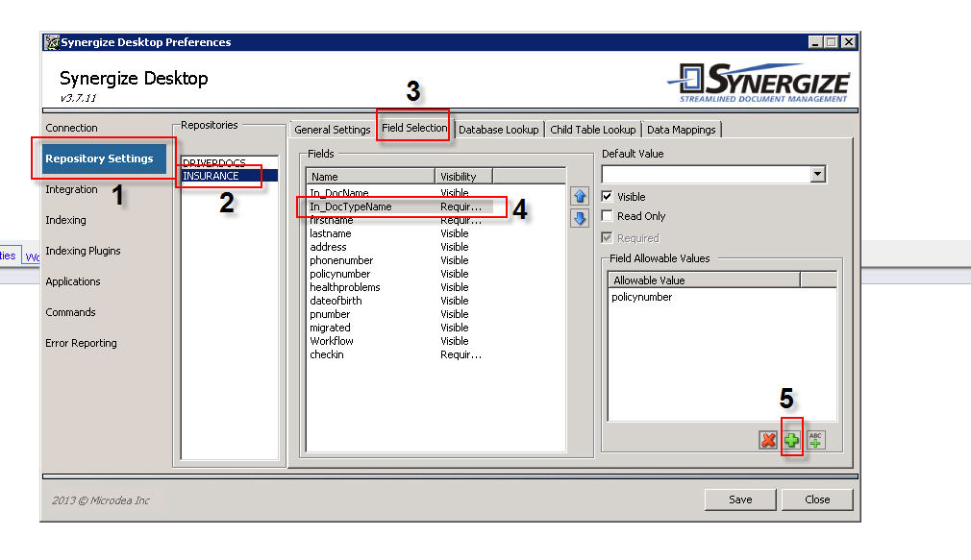Click into the Default Value input field
Screen dimensions: 971x560
pos(706,175)
